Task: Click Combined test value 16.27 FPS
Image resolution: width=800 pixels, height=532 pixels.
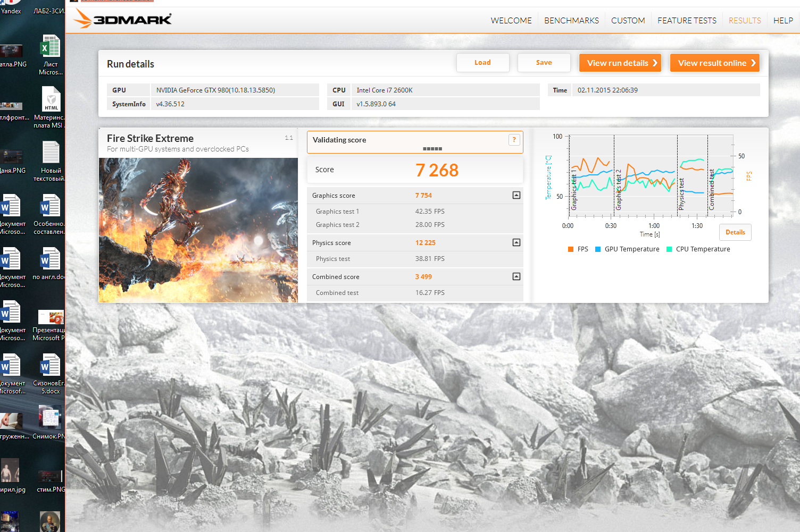Action: pyautogui.click(x=430, y=293)
